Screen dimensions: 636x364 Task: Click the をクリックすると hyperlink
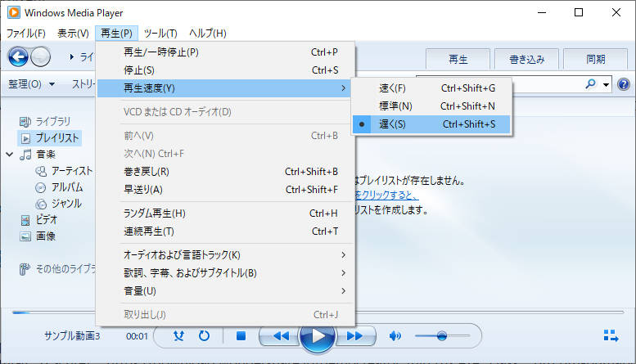tap(386, 195)
